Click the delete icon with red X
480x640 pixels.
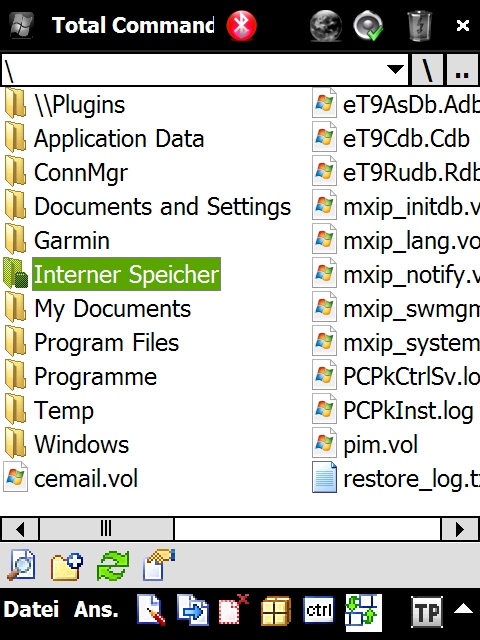[x=234, y=610]
